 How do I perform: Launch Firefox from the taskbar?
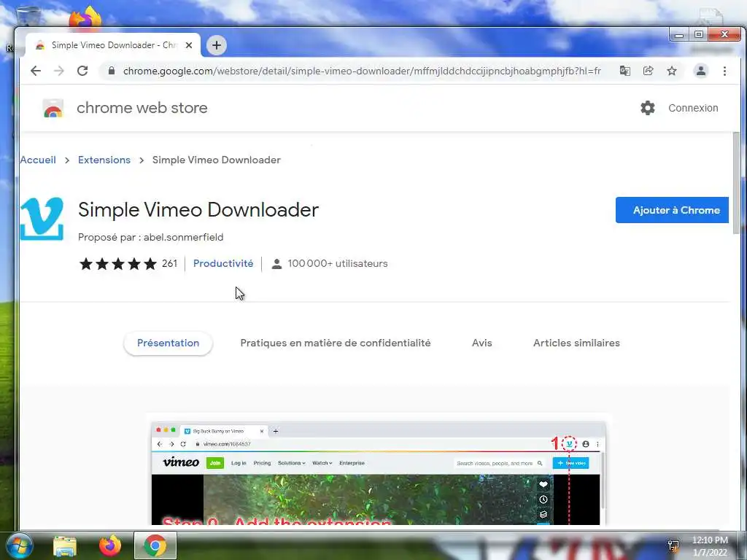click(110, 545)
